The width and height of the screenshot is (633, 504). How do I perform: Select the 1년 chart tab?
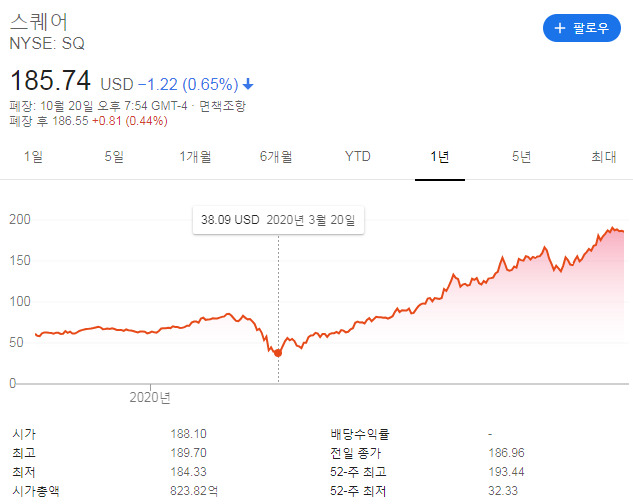[440, 156]
